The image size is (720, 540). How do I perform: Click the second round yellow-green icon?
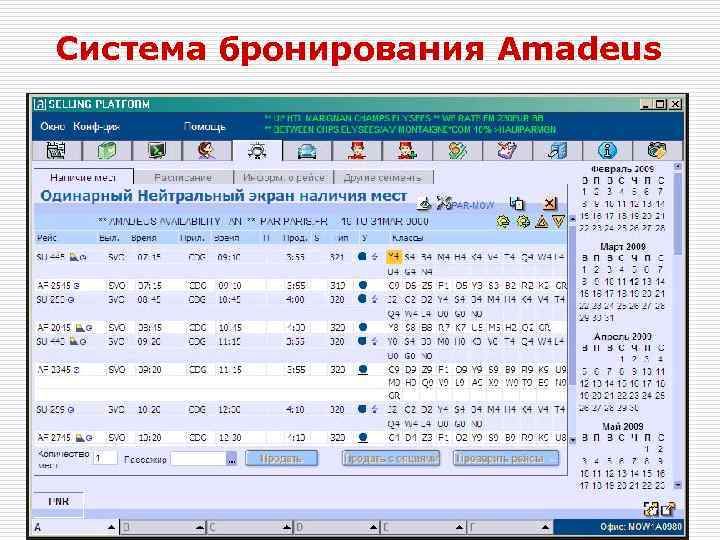tap(523, 222)
